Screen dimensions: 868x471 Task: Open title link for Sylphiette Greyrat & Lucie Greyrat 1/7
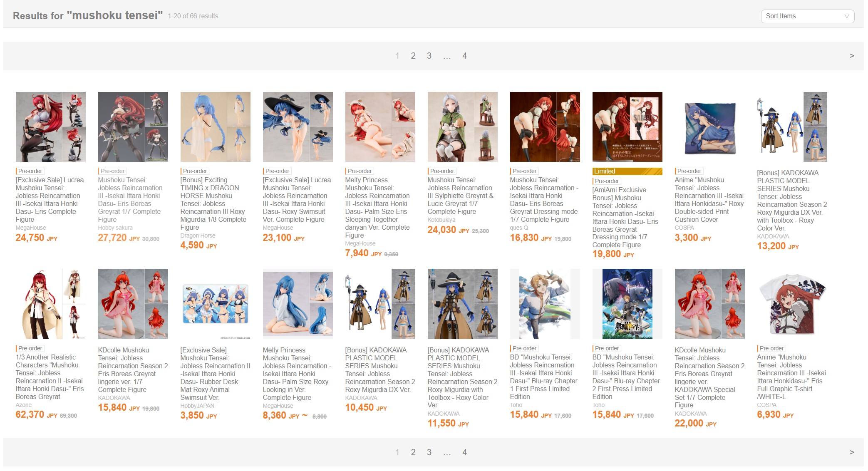pyautogui.click(x=461, y=196)
